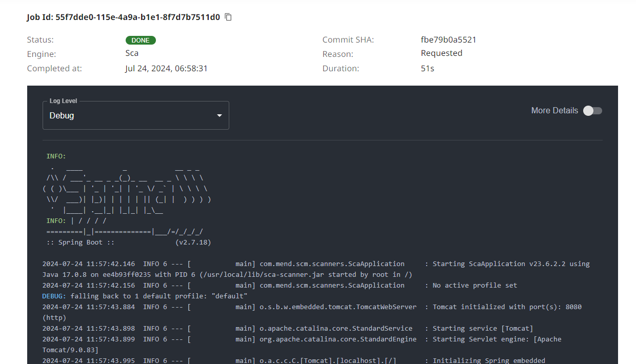Click the Spring Boot version v2.7.18 text

193,242
